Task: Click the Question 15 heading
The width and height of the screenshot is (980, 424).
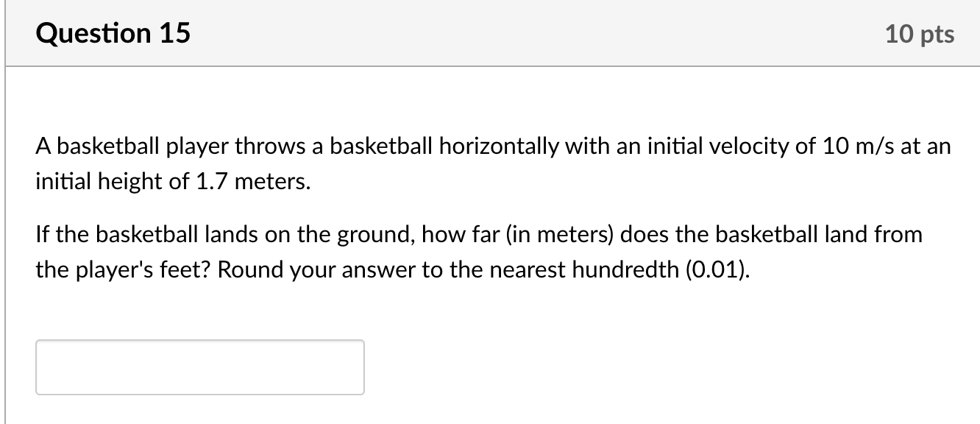Action: pos(113,32)
